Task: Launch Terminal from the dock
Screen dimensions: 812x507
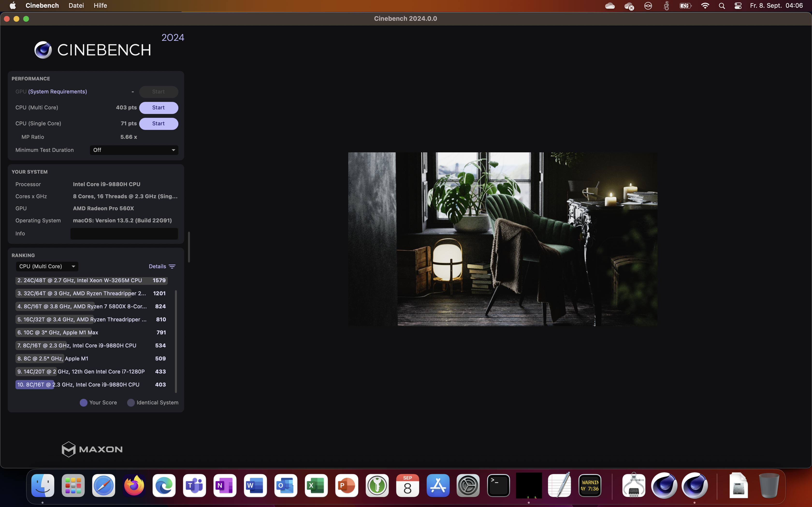Action: coord(498,486)
